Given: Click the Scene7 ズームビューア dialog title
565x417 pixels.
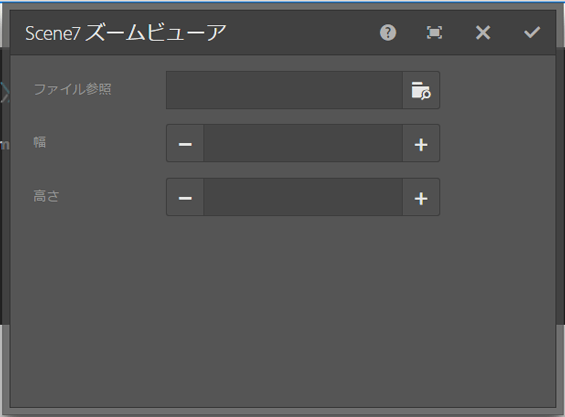Looking at the screenshot, I should click(x=125, y=33).
